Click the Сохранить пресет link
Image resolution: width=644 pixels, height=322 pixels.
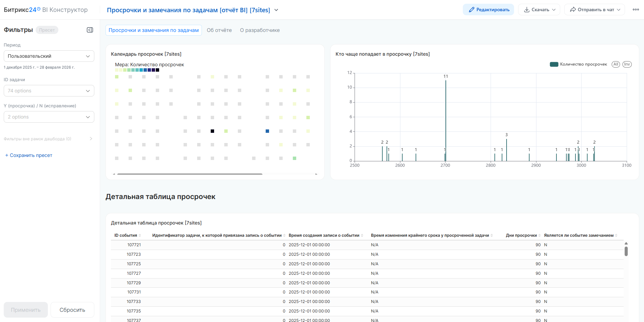29,155
